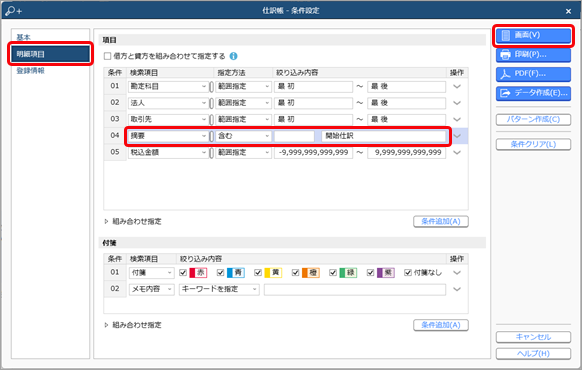This screenshot has width=582, height=370.
Task: Switch to the 登録情報 tab
Action: [30, 71]
